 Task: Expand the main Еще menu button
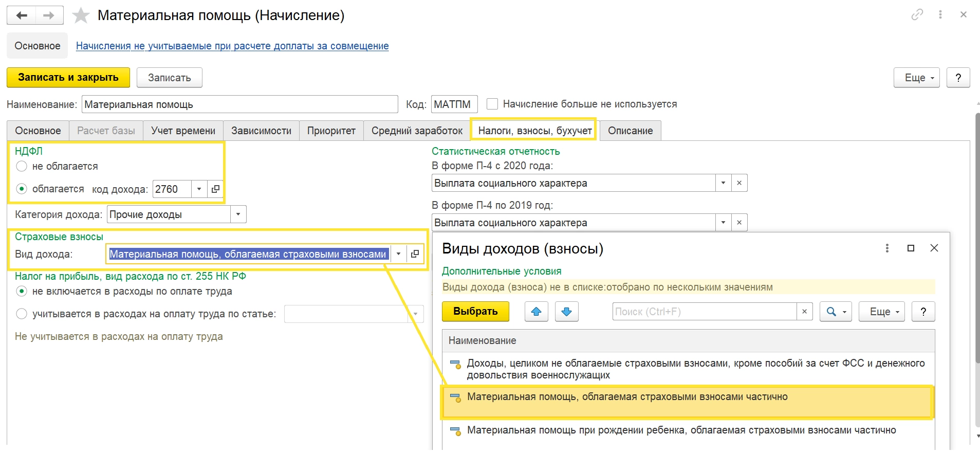pyautogui.click(x=916, y=78)
